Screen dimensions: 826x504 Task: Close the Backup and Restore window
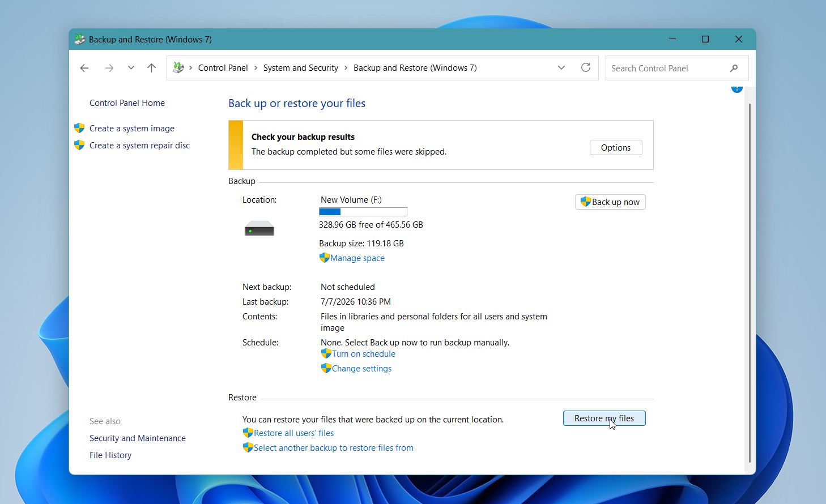click(x=739, y=39)
